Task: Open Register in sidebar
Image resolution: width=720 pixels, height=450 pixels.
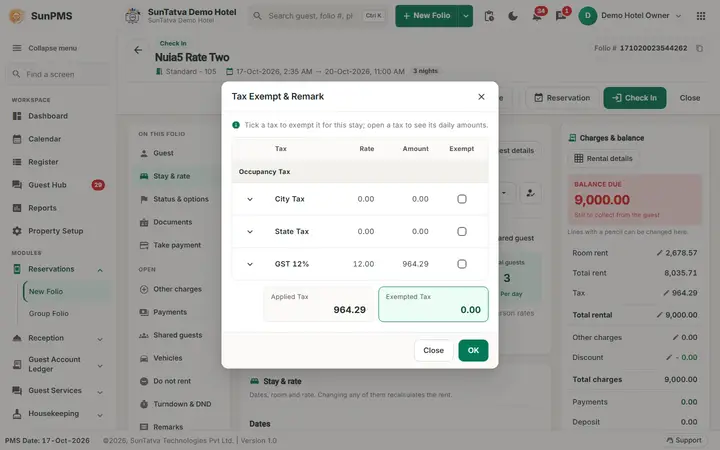Action: [x=43, y=162]
